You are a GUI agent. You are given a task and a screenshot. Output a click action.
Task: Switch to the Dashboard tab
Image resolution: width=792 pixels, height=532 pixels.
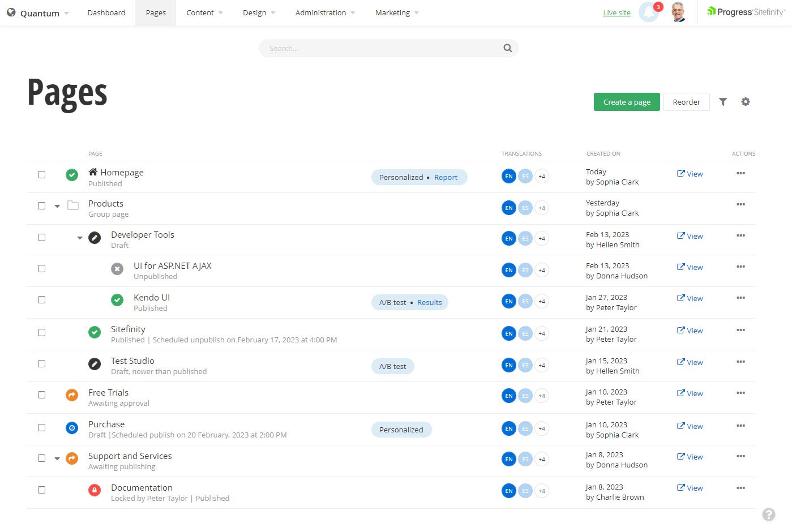[x=106, y=12]
